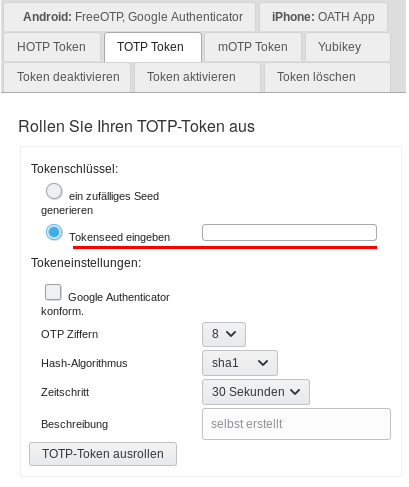Image resolution: width=409 pixels, height=487 pixels.
Task: Click into the Beschreibung text field
Action: [x=296, y=424]
